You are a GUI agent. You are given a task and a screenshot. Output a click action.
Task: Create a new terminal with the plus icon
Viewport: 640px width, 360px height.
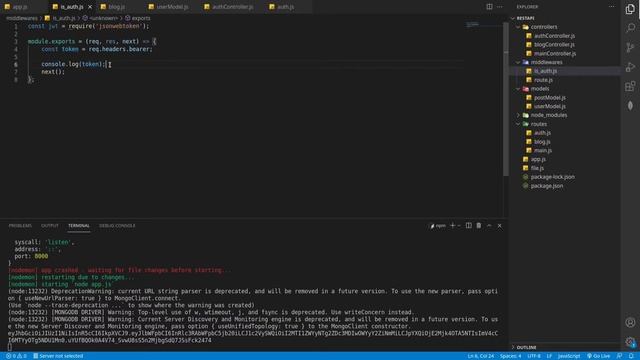(452, 225)
